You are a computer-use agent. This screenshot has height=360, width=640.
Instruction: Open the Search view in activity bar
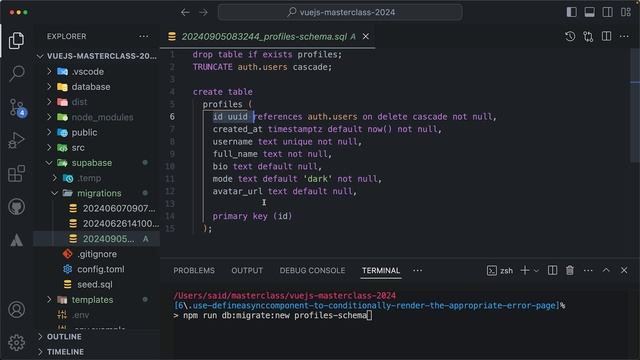(x=16, y=73)
